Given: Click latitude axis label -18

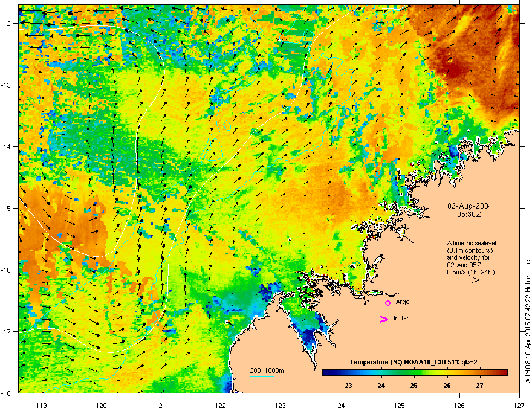Looking at the screenshot, I should click(x=7, y=393).
